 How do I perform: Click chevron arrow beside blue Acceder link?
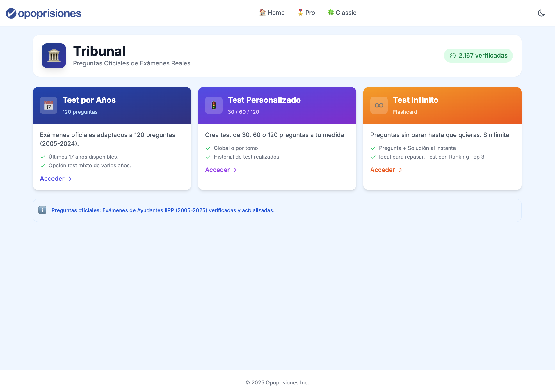tap(70, 179)
